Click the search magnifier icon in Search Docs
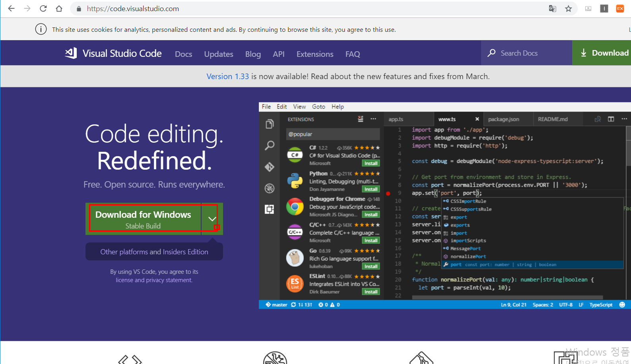This screenshot has height=364, width=631. pos(491,53)
